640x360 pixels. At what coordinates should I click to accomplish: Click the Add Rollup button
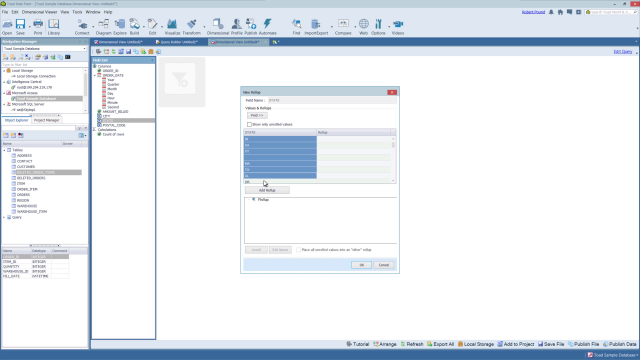pyautogui.click(x=267, y=190)
